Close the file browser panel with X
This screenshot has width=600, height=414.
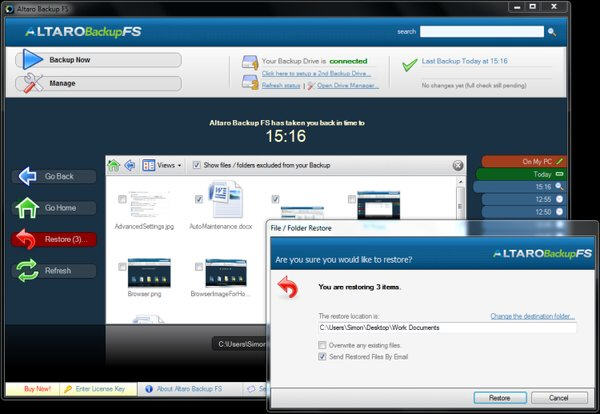(x=458, y=165)
